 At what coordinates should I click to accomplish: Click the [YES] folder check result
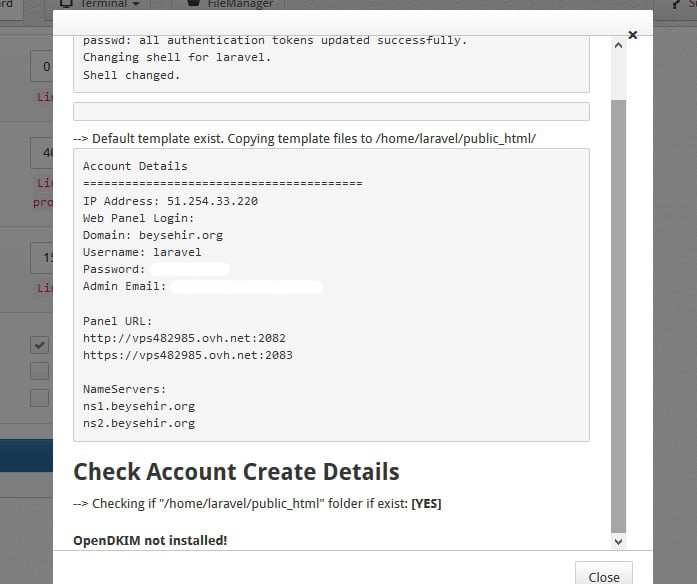tap(426, 504)
